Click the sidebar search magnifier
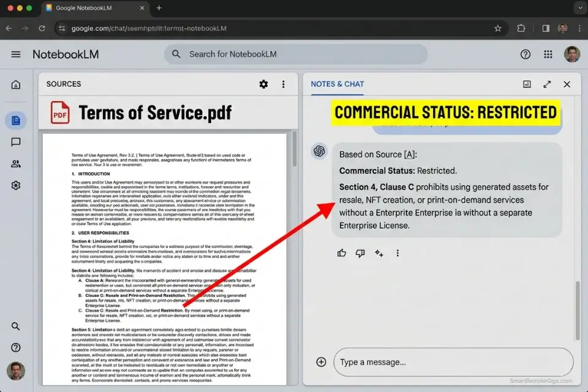 (x=16, y=326)
